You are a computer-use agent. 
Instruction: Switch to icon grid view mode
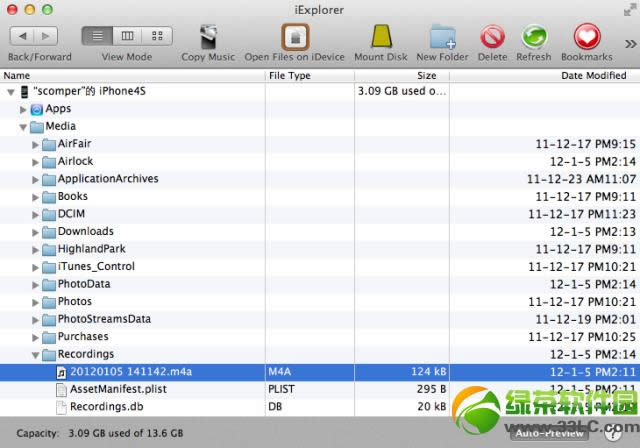point(156,36)
